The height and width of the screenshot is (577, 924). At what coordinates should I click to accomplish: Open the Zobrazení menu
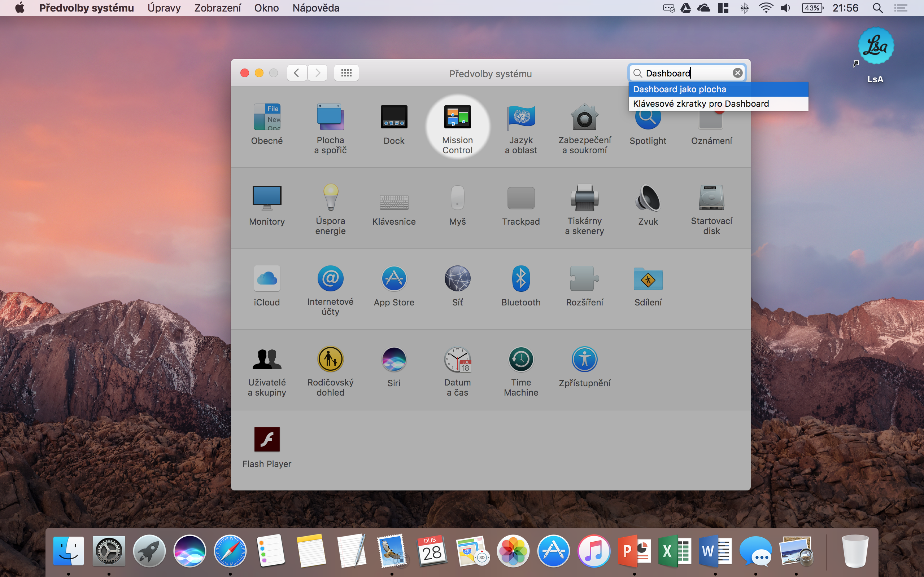pos(217,8)
